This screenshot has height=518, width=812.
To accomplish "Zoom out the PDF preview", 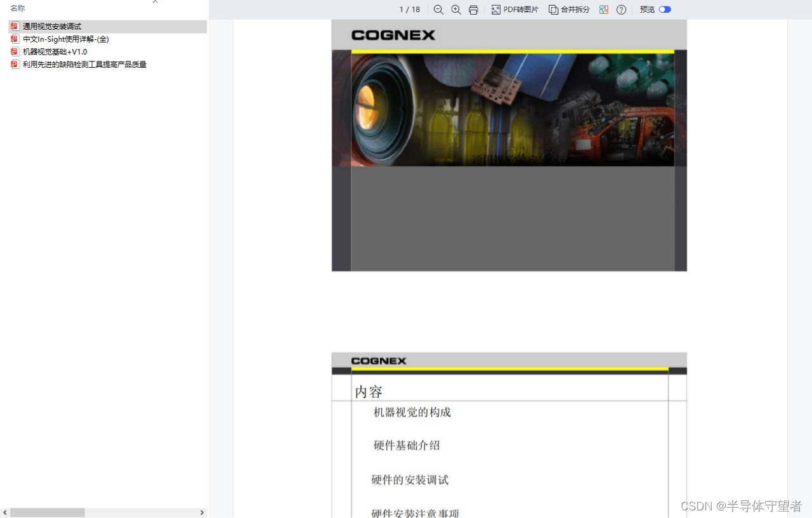I will [x=438, y=10].
